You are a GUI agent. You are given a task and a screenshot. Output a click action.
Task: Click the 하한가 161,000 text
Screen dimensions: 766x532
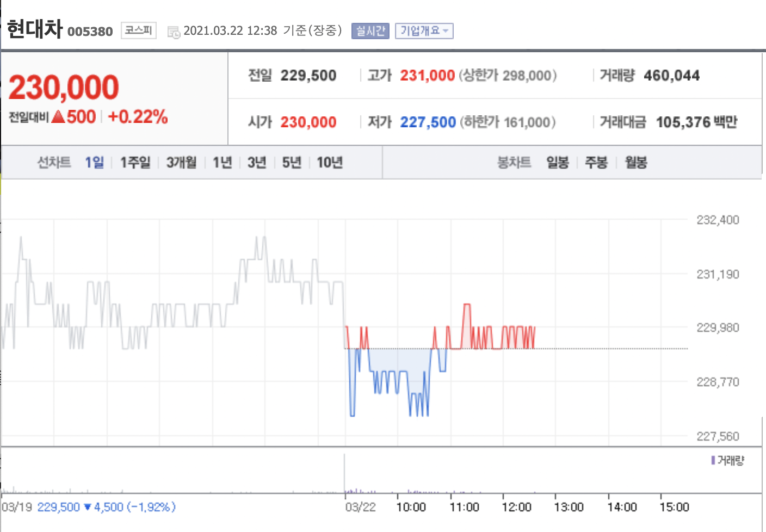[508, 122]
